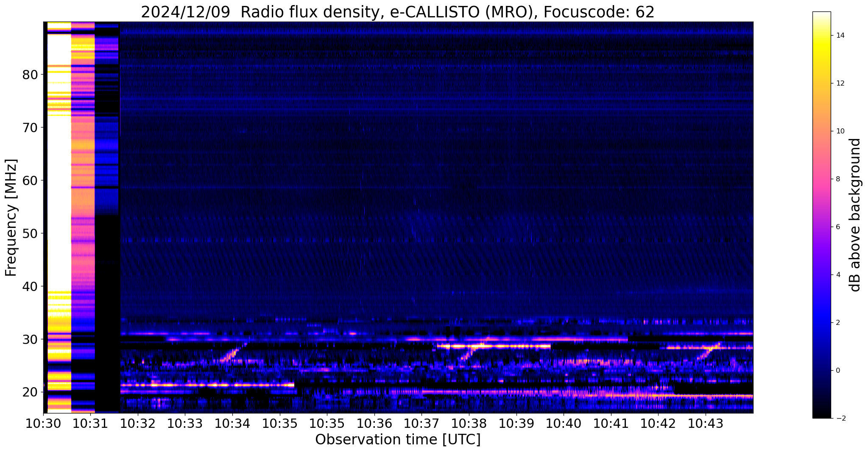Select the "10:41" x-axis tick label

click(x=611, y=424)
